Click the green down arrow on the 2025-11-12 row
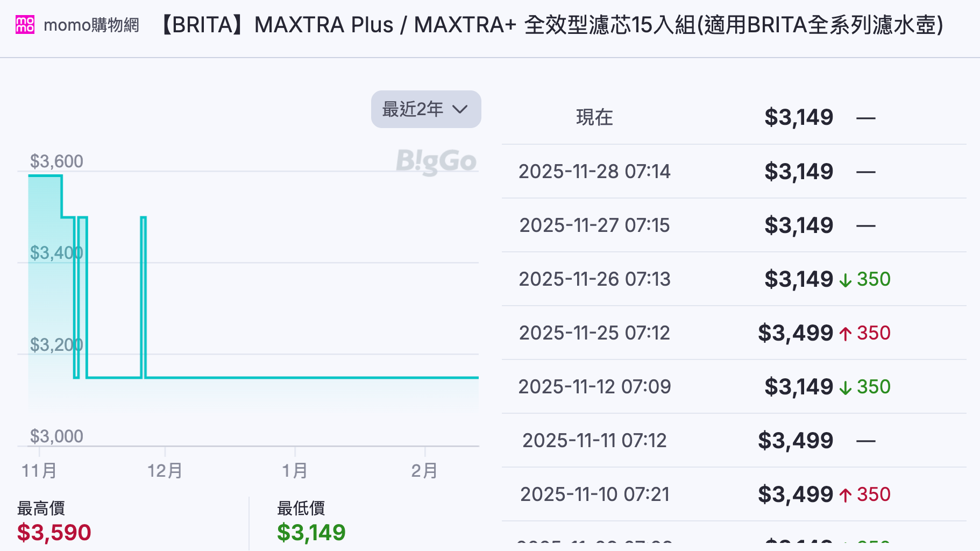This screenshot has height=551, width=980. (x=846, y=386)
